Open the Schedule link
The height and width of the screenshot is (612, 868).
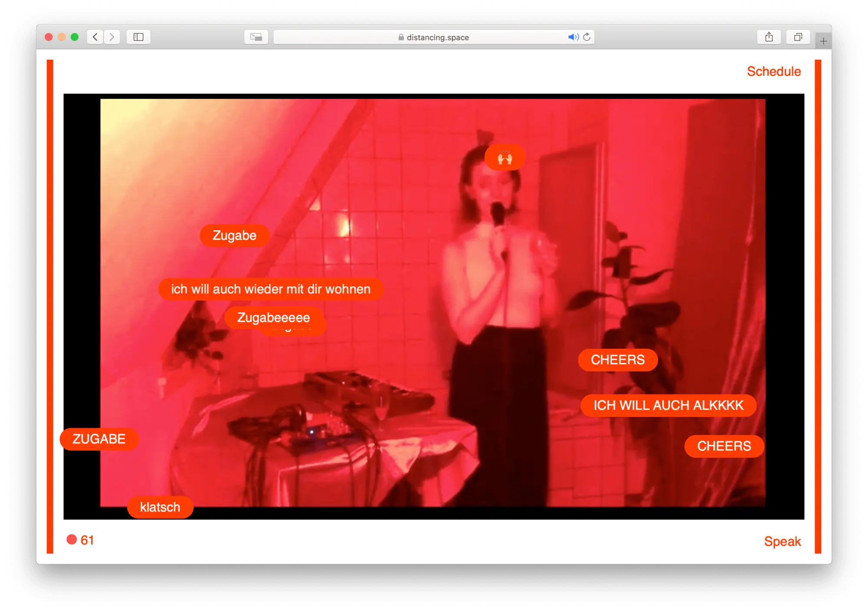773,72
